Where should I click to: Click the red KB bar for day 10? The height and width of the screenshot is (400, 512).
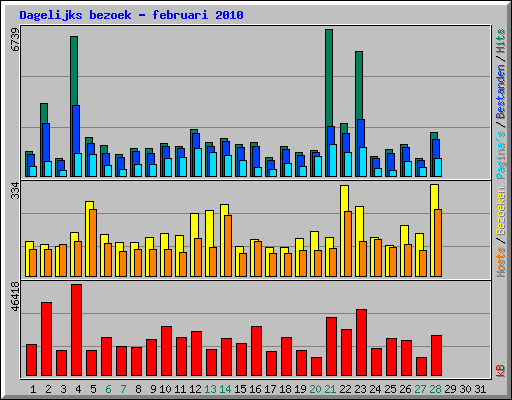(x=166, y=351)
